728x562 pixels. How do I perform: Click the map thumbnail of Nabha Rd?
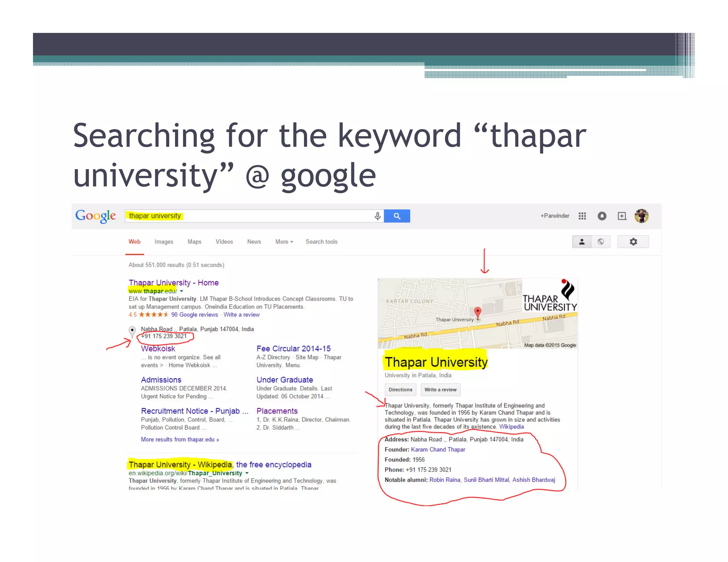tap(477, 313)
